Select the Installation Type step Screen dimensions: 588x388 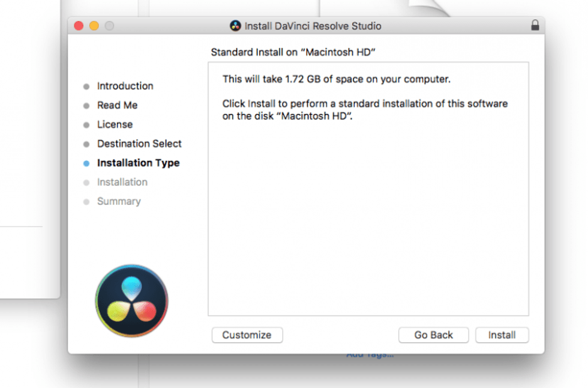point(139,163)
